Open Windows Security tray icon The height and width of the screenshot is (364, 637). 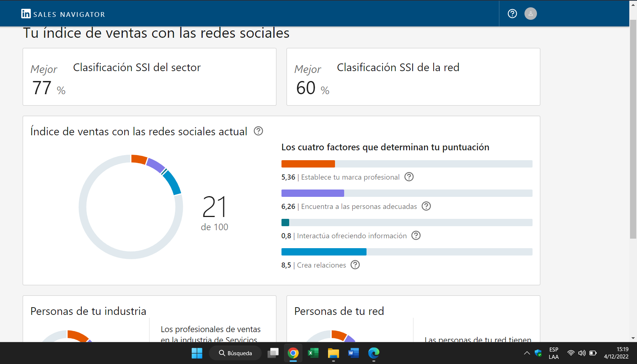coord(538,353)
